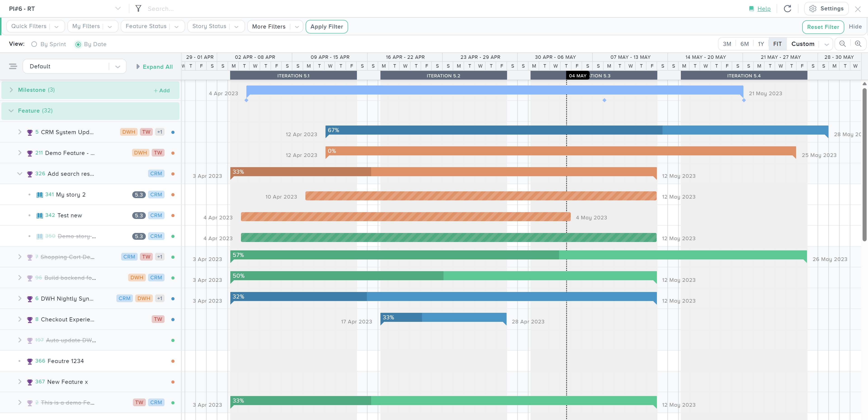Image resolution: width=868 pixels, height=420 pixels.
Task: Collapse the 326 Add search res feature
Action: 19,174
